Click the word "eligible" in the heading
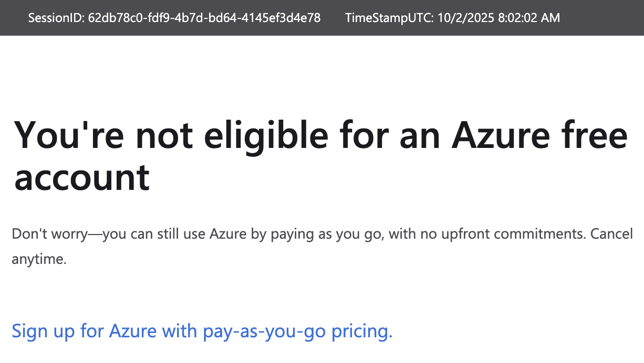The image size is (644, 363). 266,135
